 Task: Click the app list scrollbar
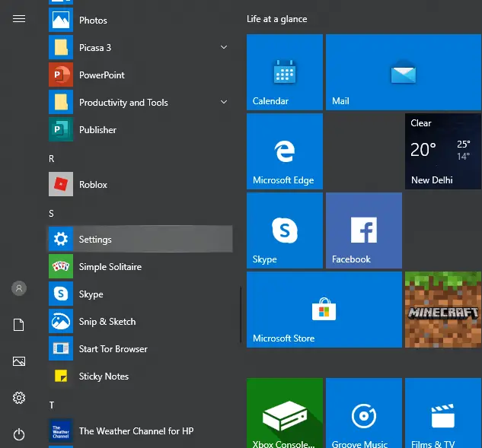241,315
